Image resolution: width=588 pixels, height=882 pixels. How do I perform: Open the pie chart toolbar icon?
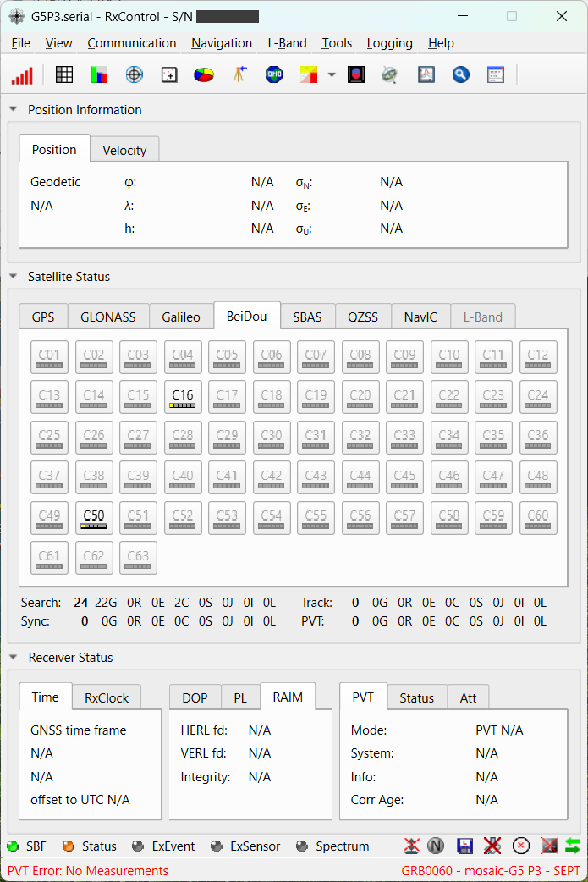click(x=204, y=74)
